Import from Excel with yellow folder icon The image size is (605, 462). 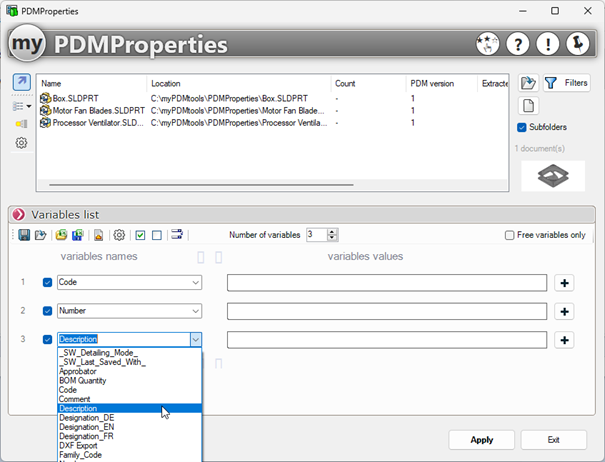coord(61,235)
